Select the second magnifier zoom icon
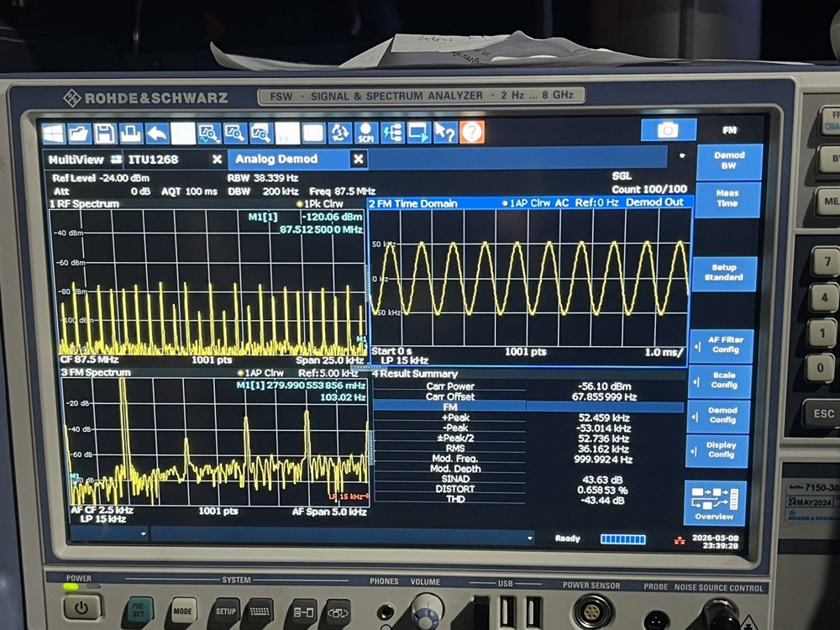The height and width of the screenshot is (630, 840). pyautogui.click(x=235, y=134)
